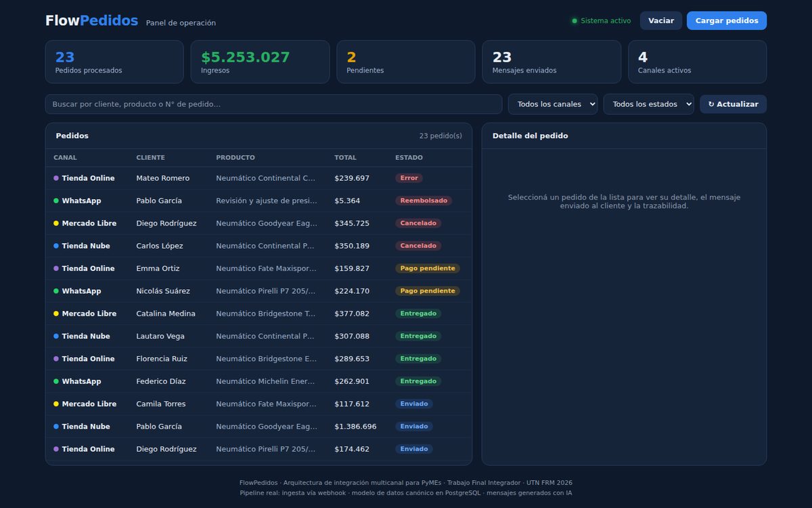812x508 pixels.
Task: Click the 23 pedido(s) count label
Action: coord(441,135)
